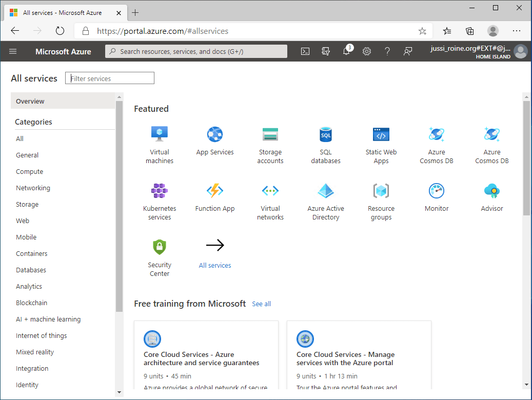Select the Mobile category
Image resolution: width=532 pixels, height=400 pixels.
26,237
